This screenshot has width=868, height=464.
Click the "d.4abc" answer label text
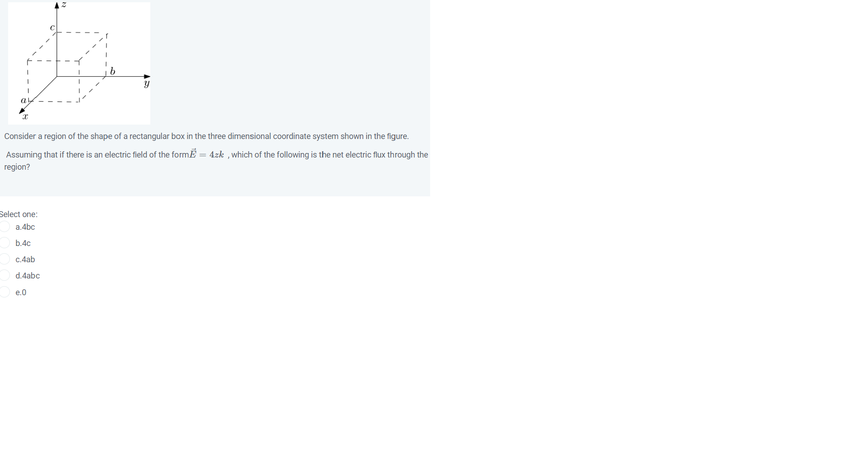28,276
